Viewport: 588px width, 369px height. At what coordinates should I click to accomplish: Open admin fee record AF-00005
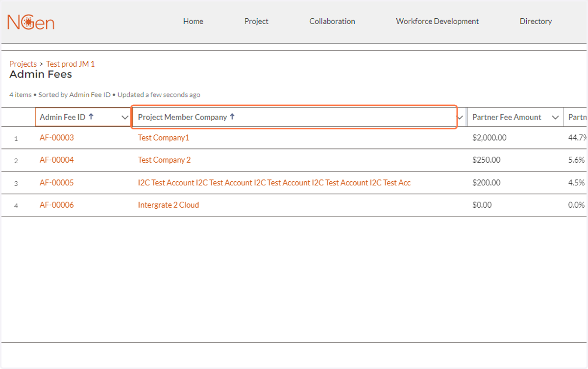57,183
